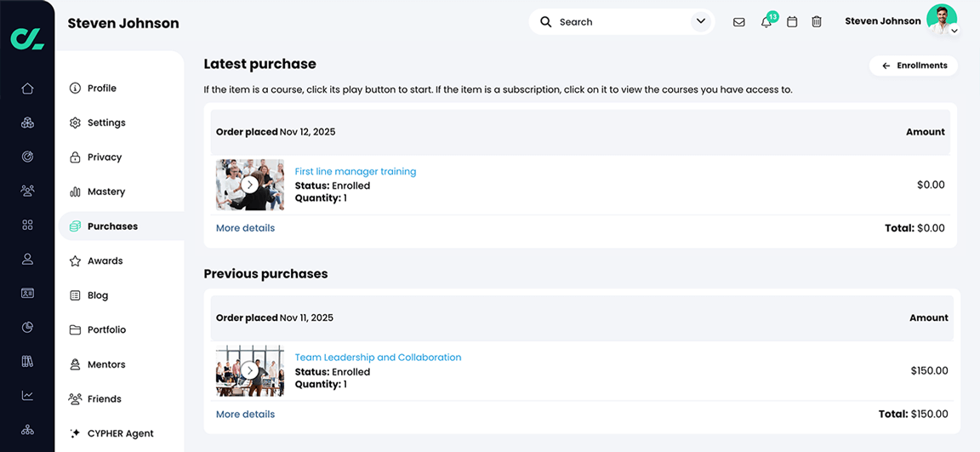Click the Enrollments back button

[914, 66]
